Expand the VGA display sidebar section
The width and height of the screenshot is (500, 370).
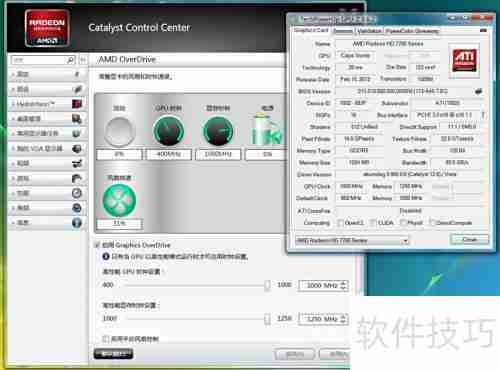tap(47, 148)
